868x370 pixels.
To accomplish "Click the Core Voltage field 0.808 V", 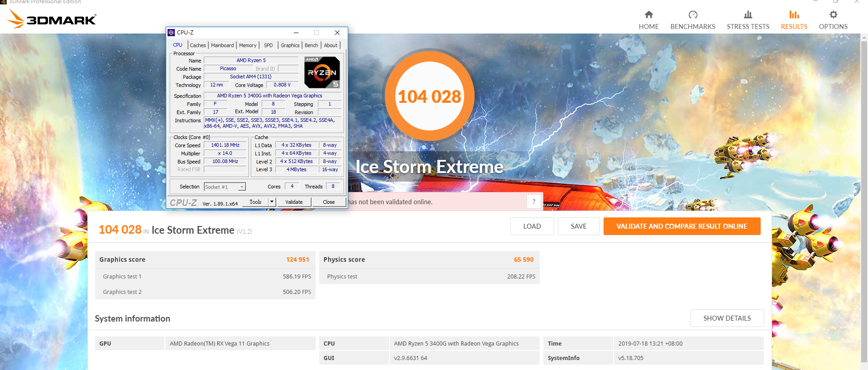I will click(282, 85).
